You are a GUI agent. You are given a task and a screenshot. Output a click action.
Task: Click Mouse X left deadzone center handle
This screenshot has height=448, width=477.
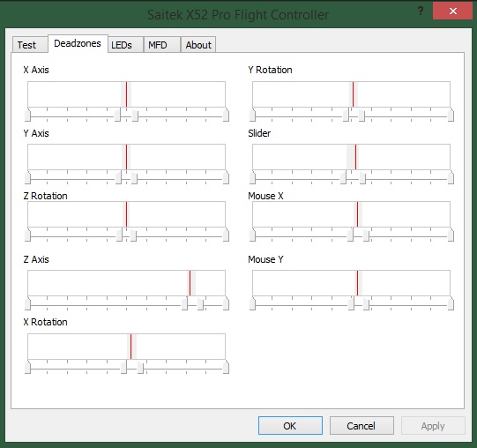pyautogui.click(x=350, y=235)
